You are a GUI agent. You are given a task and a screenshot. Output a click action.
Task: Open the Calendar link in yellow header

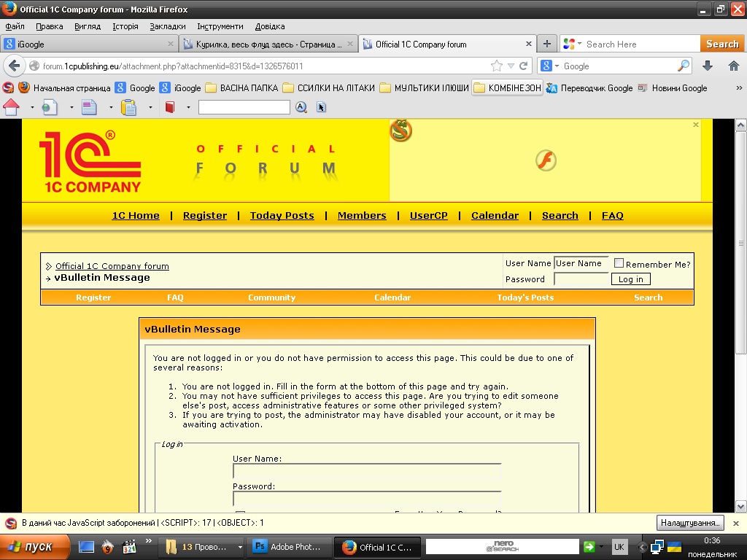[x=495, y=215]
